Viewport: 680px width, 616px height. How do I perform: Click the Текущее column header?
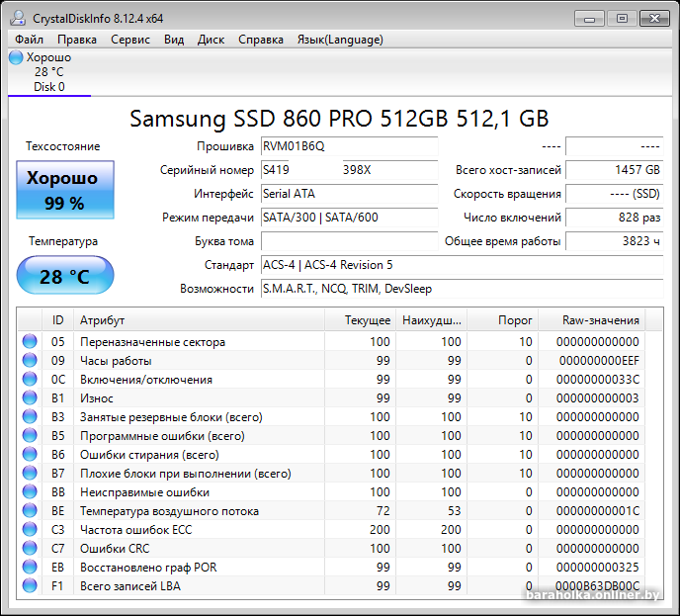click(x=361, y=320)
